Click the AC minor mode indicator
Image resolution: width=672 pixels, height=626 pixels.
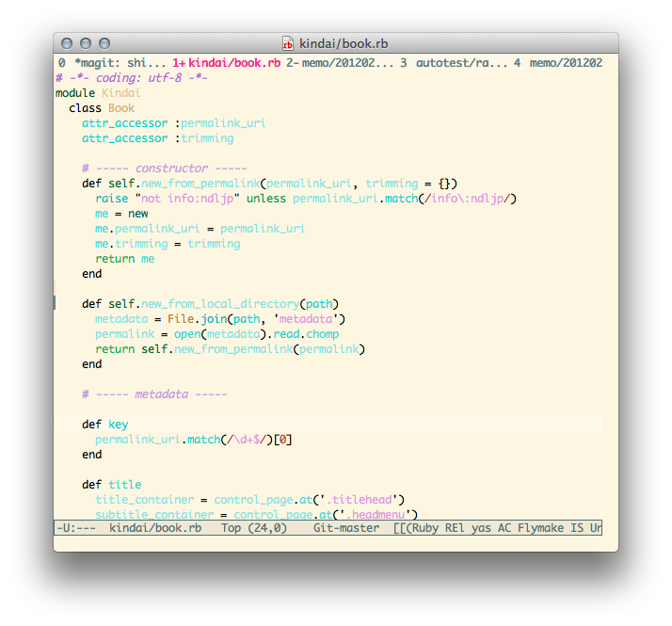(x=504, y=528)
